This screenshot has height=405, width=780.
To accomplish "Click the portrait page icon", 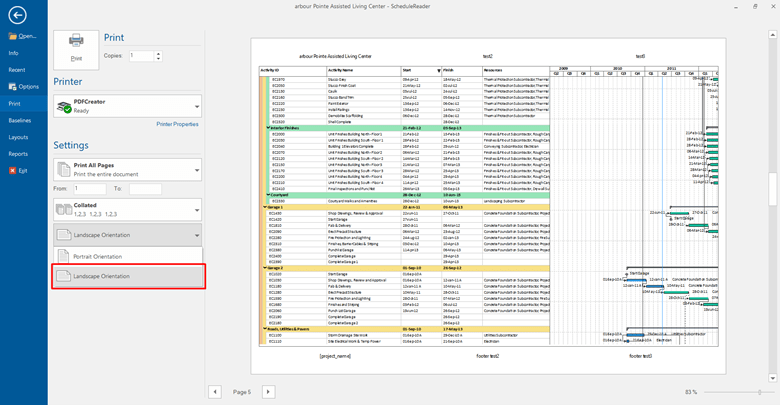I will (63, 256).
